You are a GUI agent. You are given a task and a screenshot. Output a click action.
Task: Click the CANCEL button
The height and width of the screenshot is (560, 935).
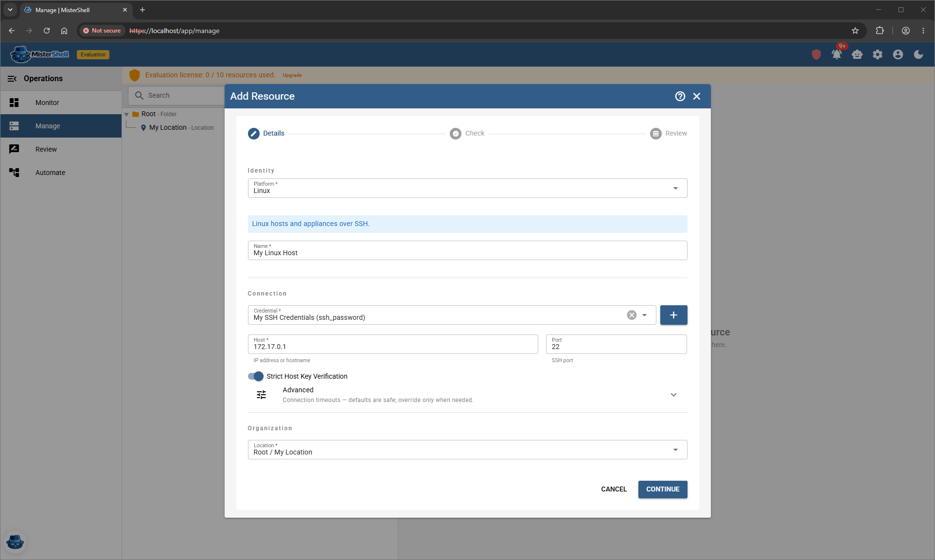[614, 490]
